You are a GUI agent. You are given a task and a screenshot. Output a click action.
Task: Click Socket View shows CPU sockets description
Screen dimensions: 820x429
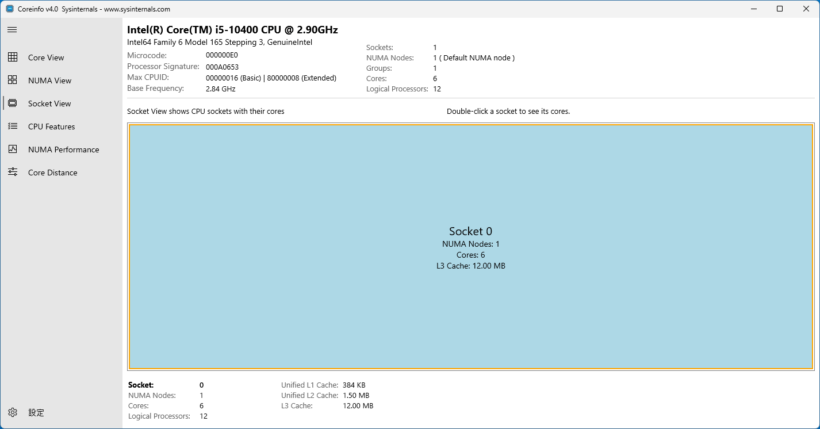click(x=206, y=111)
